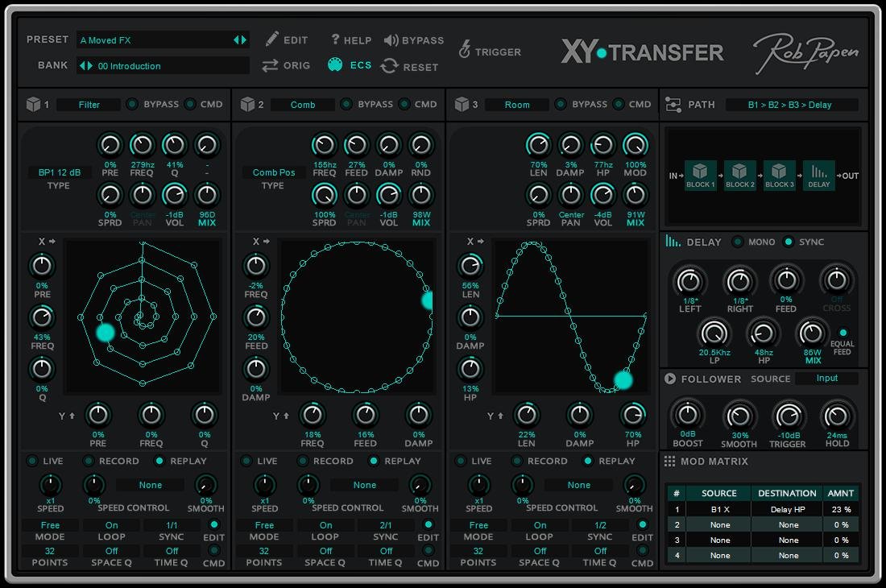Select BLOCK 1 in path display
The width and height of the screenshot is (886, 588).
700,175
